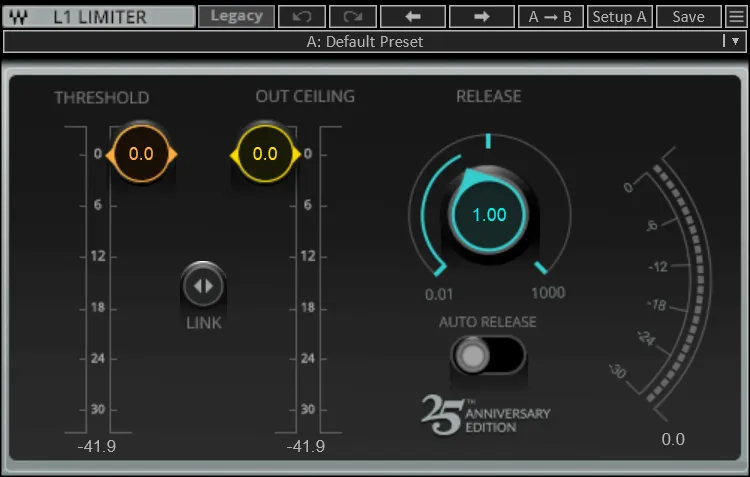Redo the last parameter change
This screenshot has height=477, width=750.
coord(353,17)
